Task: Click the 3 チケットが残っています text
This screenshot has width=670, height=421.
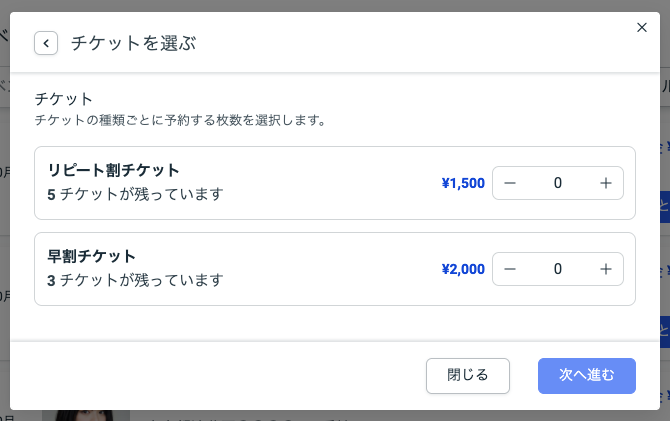Action: pos(135,280)
